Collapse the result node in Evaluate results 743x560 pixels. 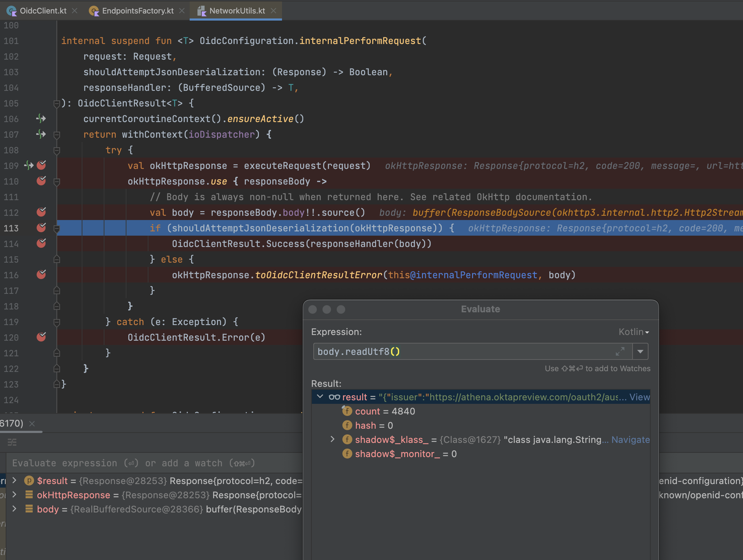[321, 397]
